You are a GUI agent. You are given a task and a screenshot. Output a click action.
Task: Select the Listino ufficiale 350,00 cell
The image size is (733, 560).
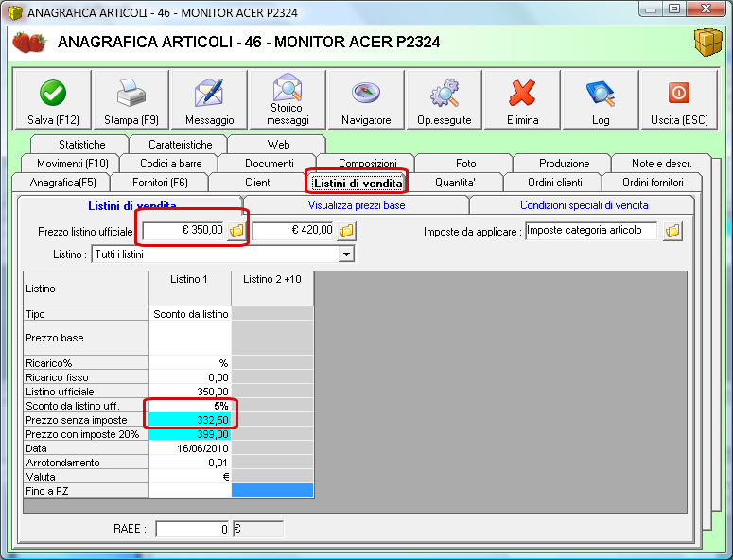coord(190,392)
